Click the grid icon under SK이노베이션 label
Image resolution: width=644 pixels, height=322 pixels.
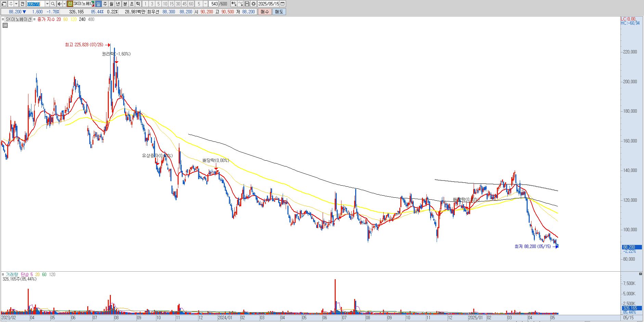(x=5, y=25)
